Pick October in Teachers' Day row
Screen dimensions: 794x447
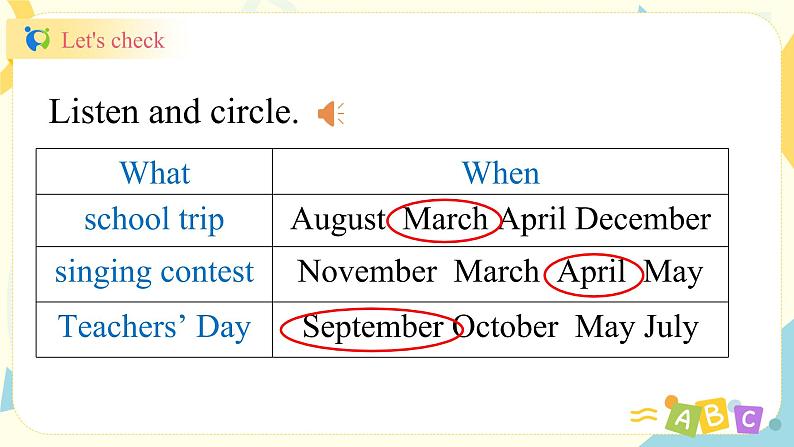coord(508,327)
